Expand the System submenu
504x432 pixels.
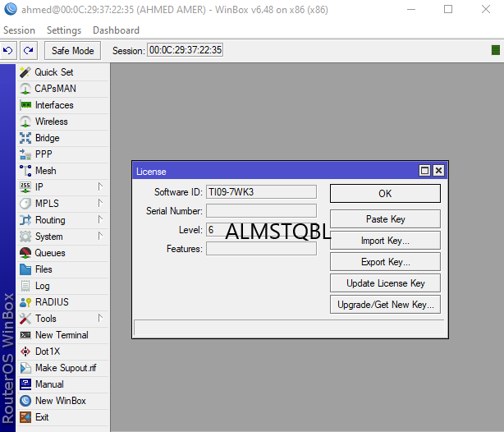100,237
